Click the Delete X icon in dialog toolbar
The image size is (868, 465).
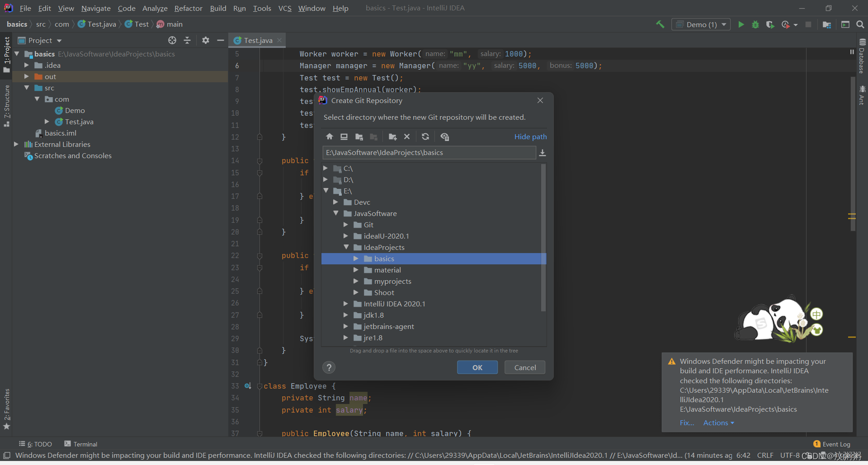coord(407,136)
